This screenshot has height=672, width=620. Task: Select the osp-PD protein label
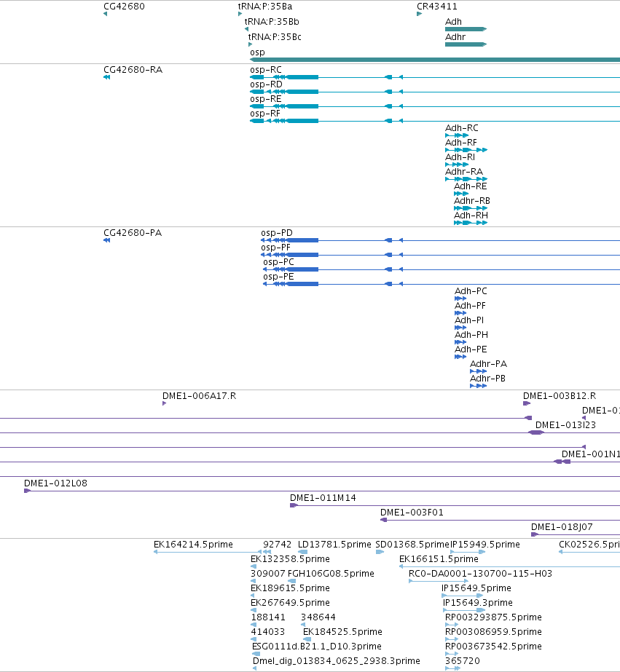click(x=277, y=233)
